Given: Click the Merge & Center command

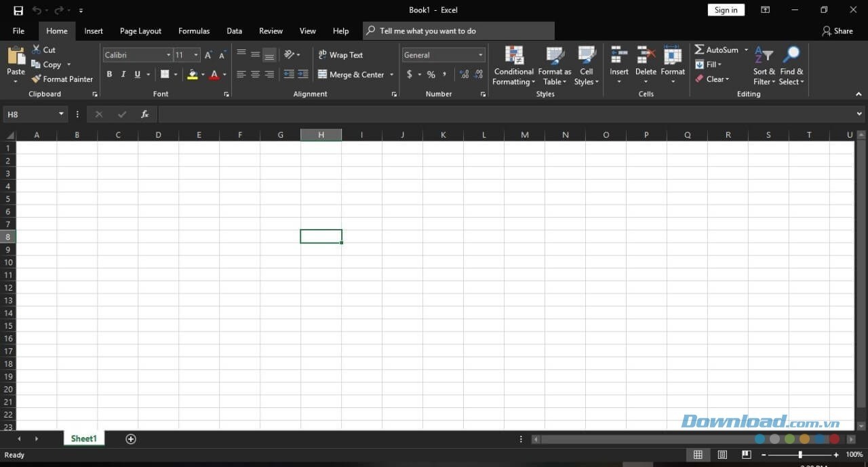Looking at the screenshot, I should click(351, 74).
